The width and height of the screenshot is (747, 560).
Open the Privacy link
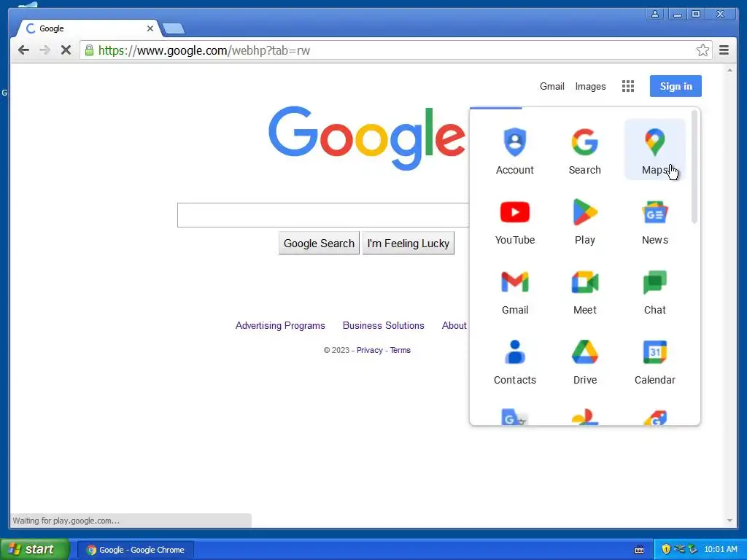(x=370, y=350)
